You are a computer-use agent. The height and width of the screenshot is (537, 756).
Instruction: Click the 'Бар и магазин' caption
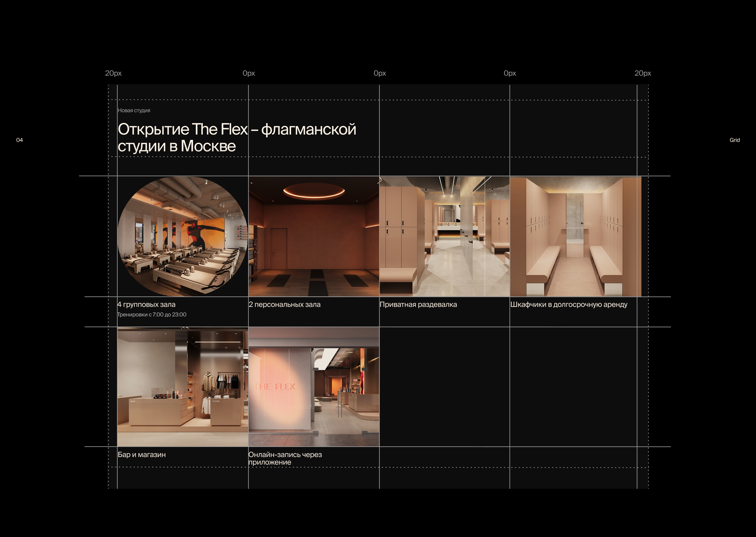point(142,455)
